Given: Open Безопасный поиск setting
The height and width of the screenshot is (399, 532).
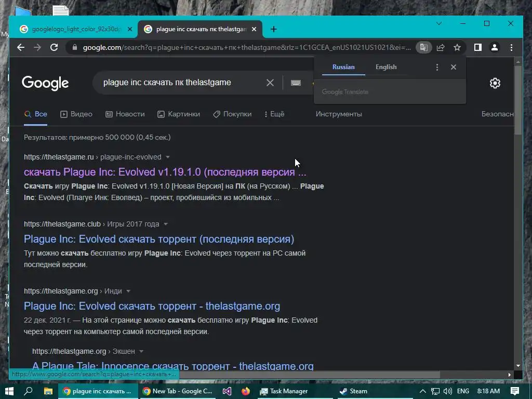Looking at the screenshot, I should pos(497,114).
